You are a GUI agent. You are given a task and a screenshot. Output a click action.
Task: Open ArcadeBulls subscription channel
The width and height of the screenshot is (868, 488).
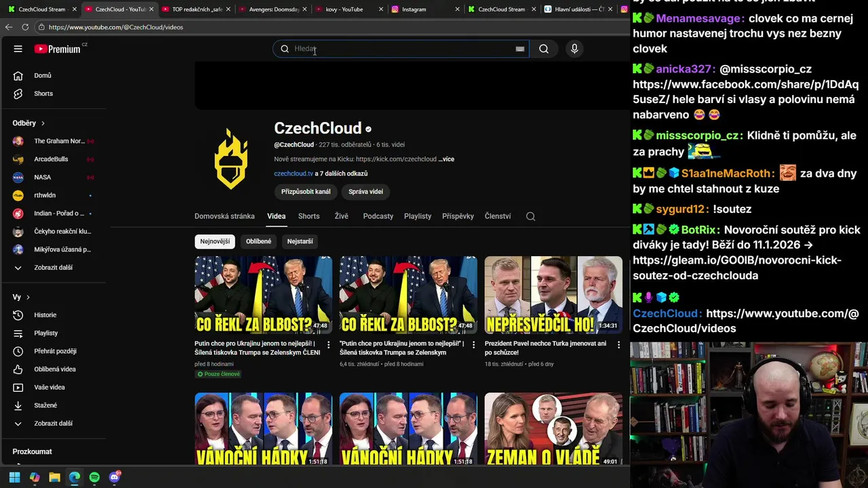point(53,159)
